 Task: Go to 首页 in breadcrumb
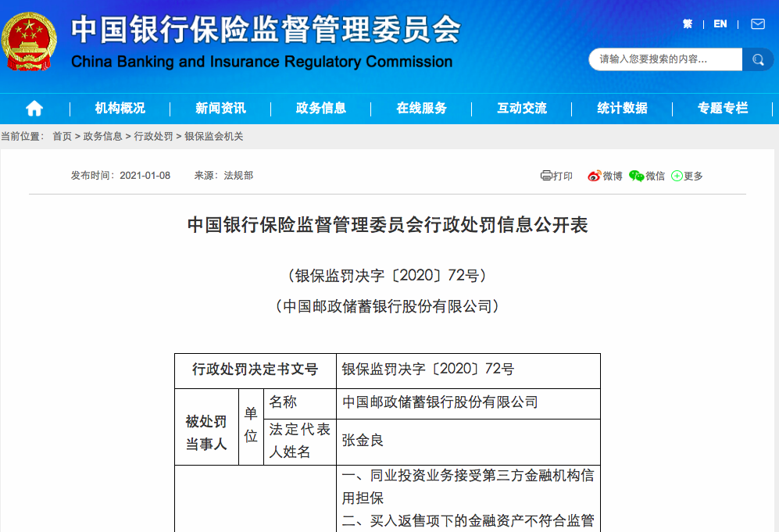[x=62, y=136]
